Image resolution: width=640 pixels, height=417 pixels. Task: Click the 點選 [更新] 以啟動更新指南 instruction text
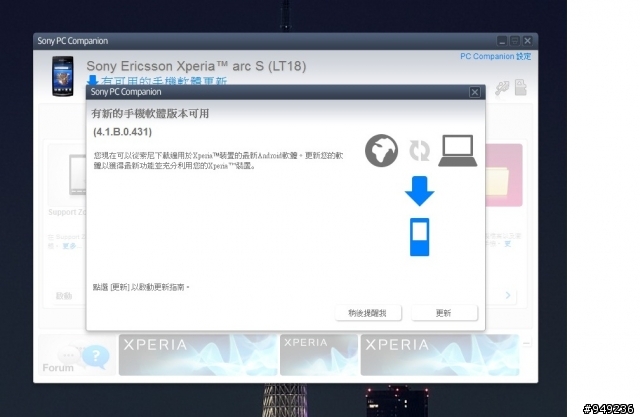pos(141,287)
